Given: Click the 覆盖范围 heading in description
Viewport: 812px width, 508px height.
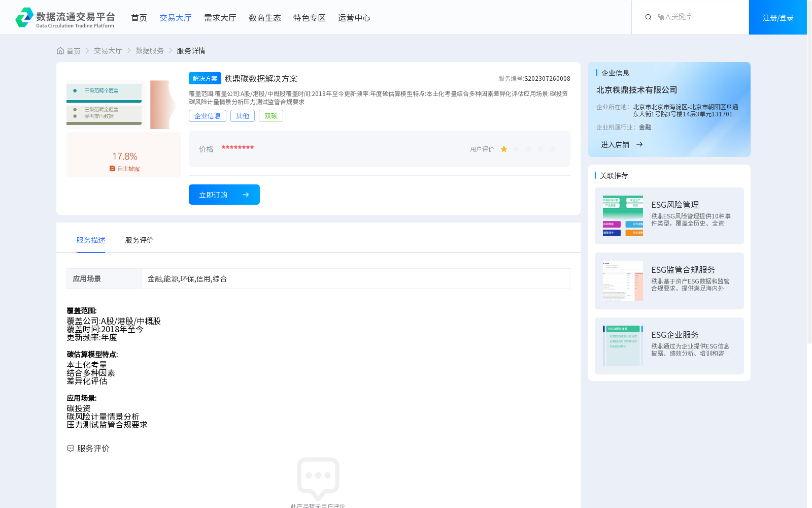Looking at the screenshot, I should click(x=82, y=311).
